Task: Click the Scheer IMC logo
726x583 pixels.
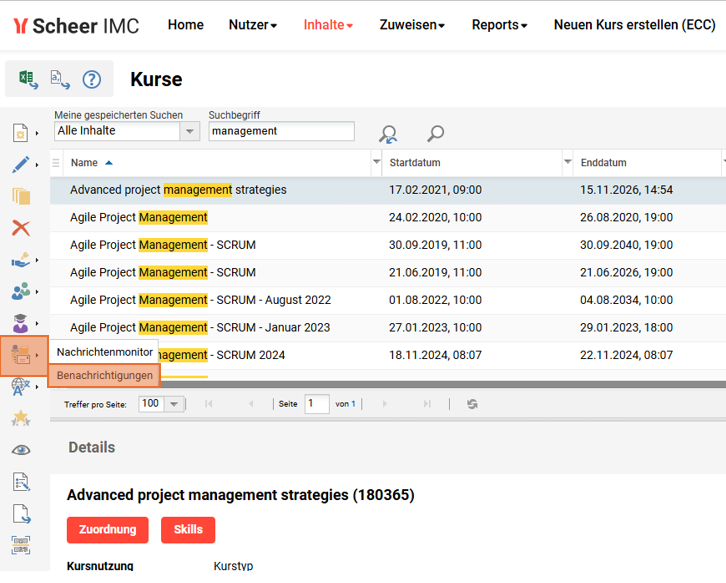Action: tap(76, 25)
